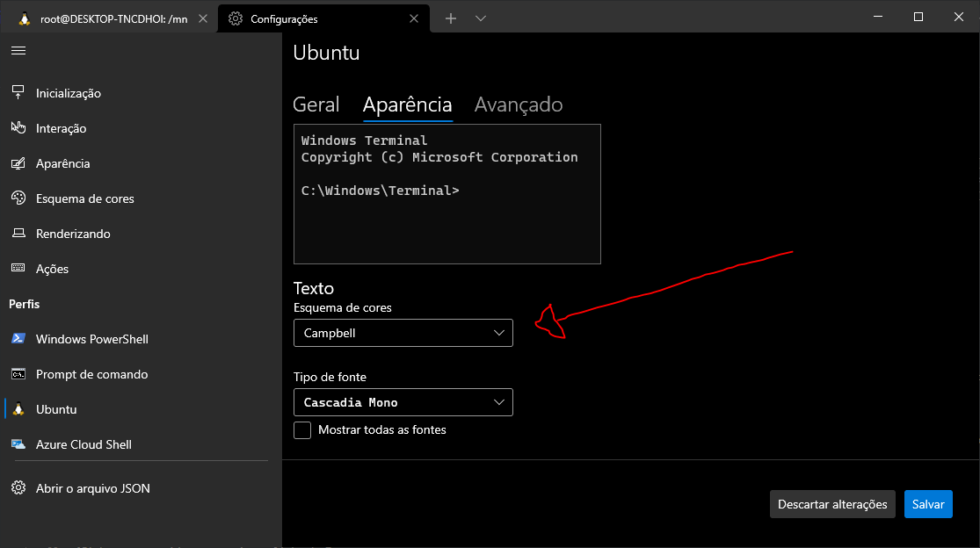The height and width of the screenshot is (548, 980).
Task: Enable Mostrar todas as fontes checkbox
Action: (301, 430)
